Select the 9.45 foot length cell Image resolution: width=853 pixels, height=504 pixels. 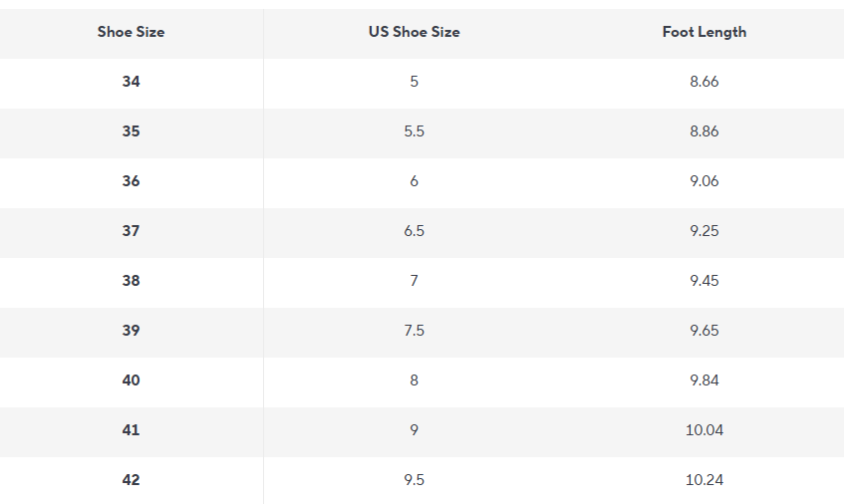pos(704,281)
